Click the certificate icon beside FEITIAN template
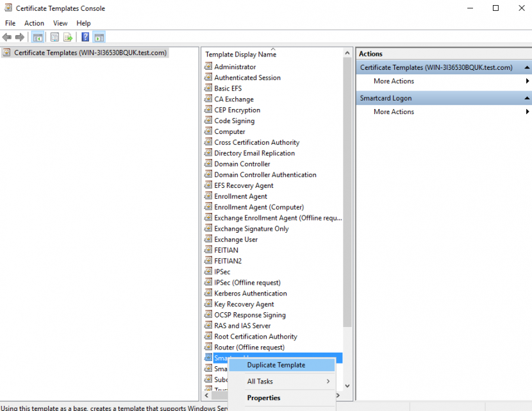The width and height of the screenshot is (532, 411). coord(208,249)
